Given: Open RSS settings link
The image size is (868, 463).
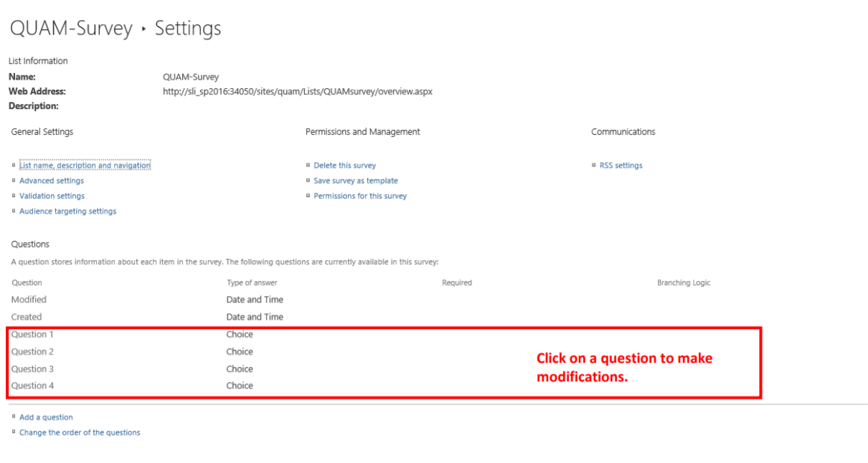Looking at the screenshot, I should click(x=621, y=166).
